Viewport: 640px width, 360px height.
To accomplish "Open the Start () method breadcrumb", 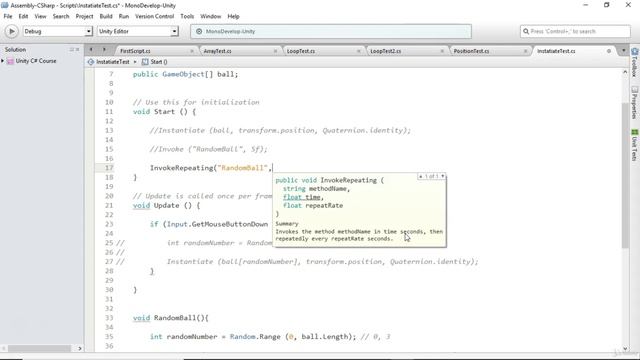I will [155, 62].
